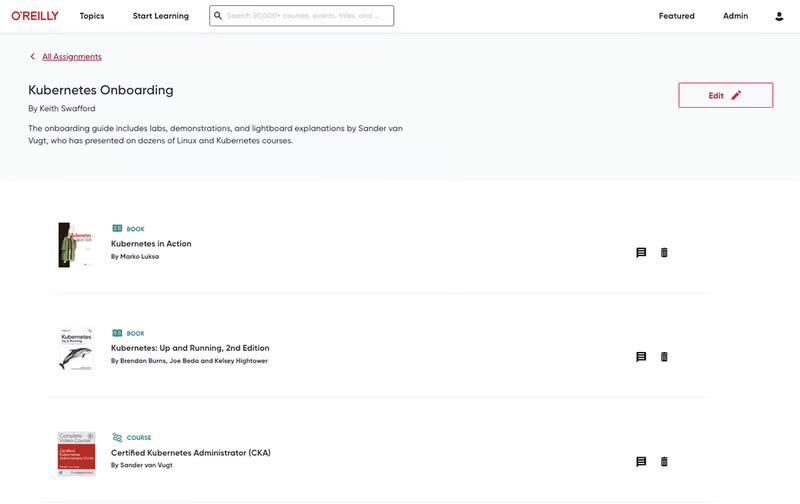Go to the O'Reilly home logo
Viewport: 800px width, 504px height.
[35, 16]
